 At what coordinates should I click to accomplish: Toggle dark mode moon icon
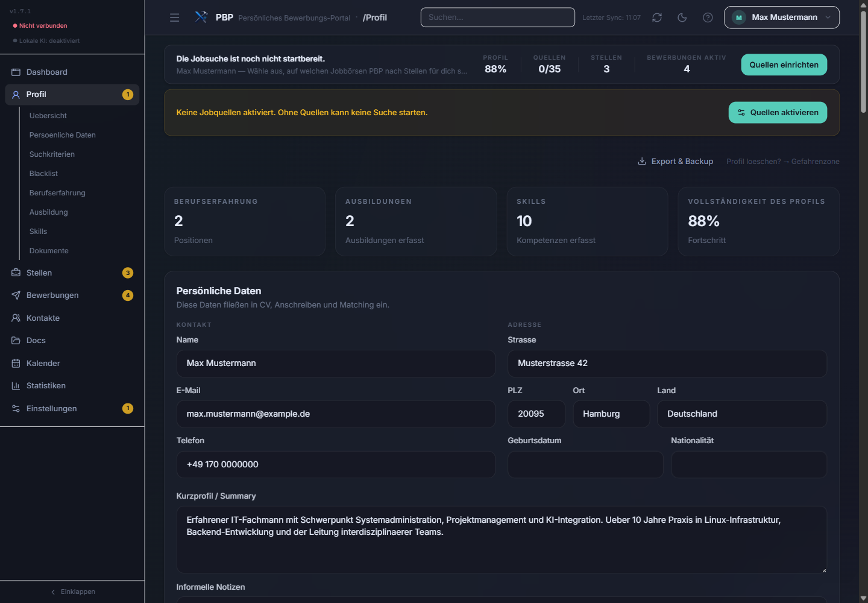click(682, 17)
